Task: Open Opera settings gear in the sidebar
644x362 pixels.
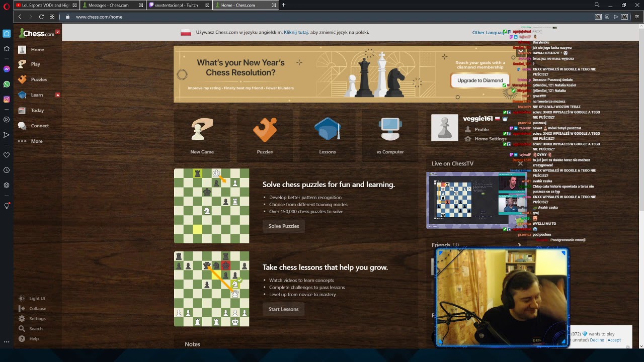Action: coord(7,185)
